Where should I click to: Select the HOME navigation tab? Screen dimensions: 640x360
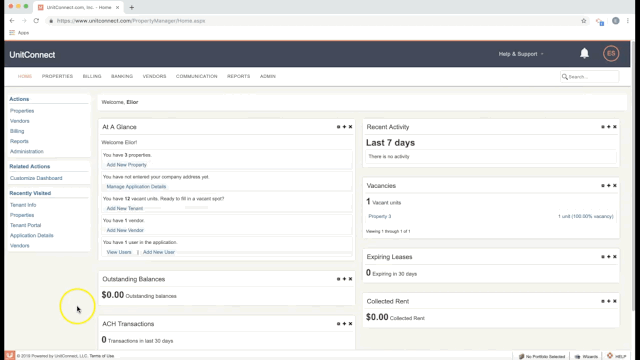(25, 76)
